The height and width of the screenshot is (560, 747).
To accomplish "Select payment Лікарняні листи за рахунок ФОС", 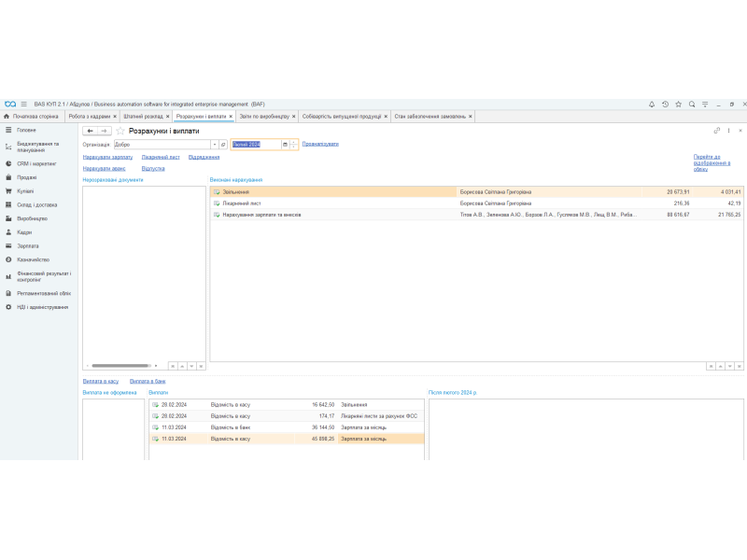I will coord(287,416).
